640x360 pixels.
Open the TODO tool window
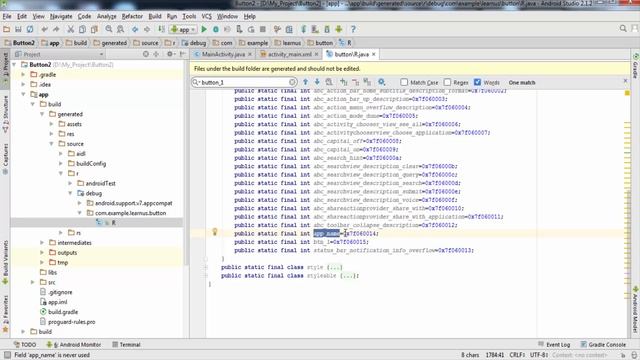point(24,344)
